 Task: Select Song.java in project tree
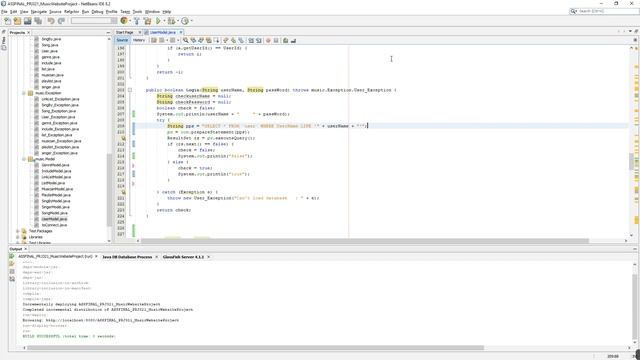pos(50,45)
